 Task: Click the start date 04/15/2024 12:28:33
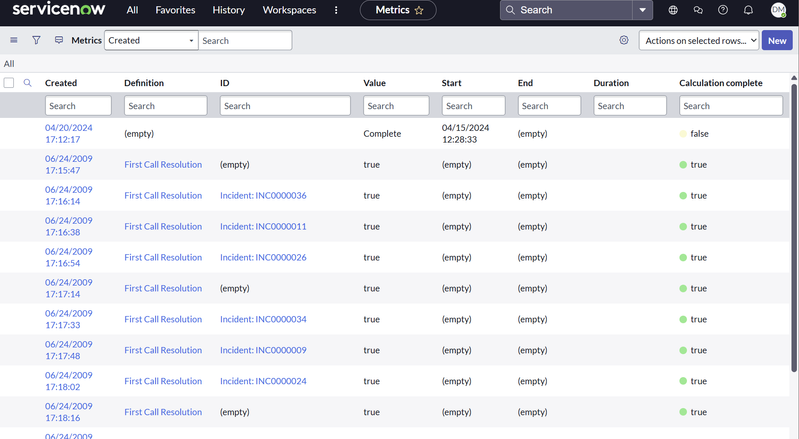[x=465, y=133]
